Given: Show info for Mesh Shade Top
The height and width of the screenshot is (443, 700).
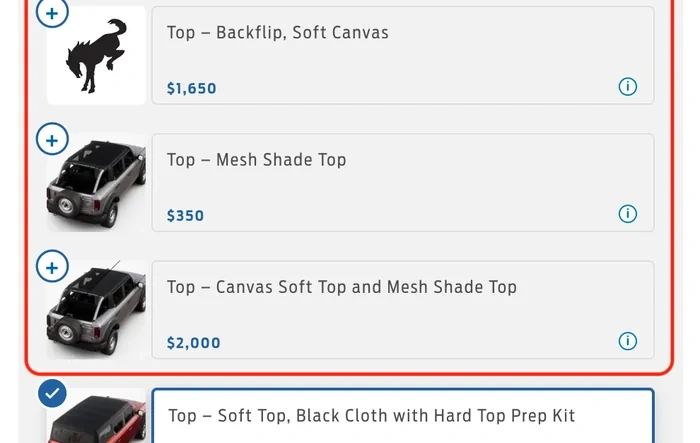Looking at the screenshot, I should [627, 213].
